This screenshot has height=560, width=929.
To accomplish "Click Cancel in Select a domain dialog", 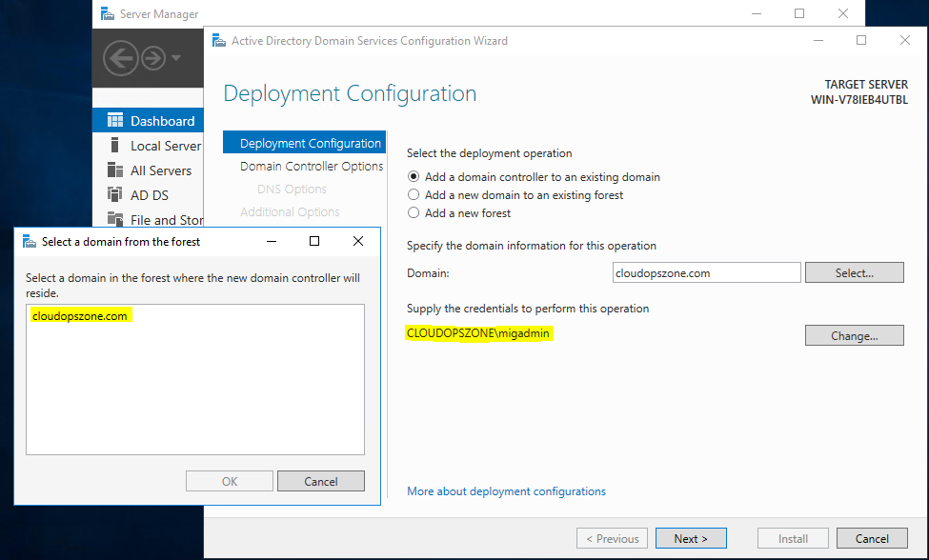I will tap(320, 481).
